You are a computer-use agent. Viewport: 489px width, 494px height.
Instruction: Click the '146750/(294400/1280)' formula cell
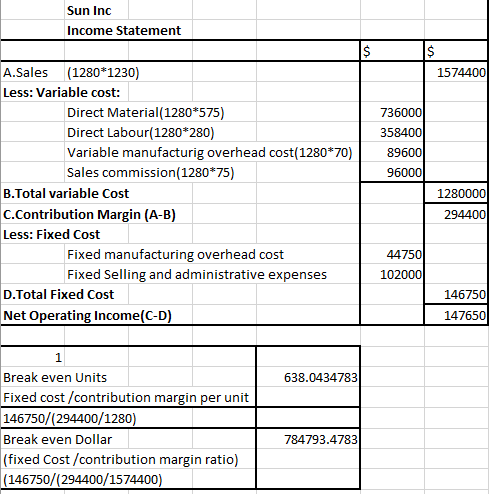(x=70, y=418)
